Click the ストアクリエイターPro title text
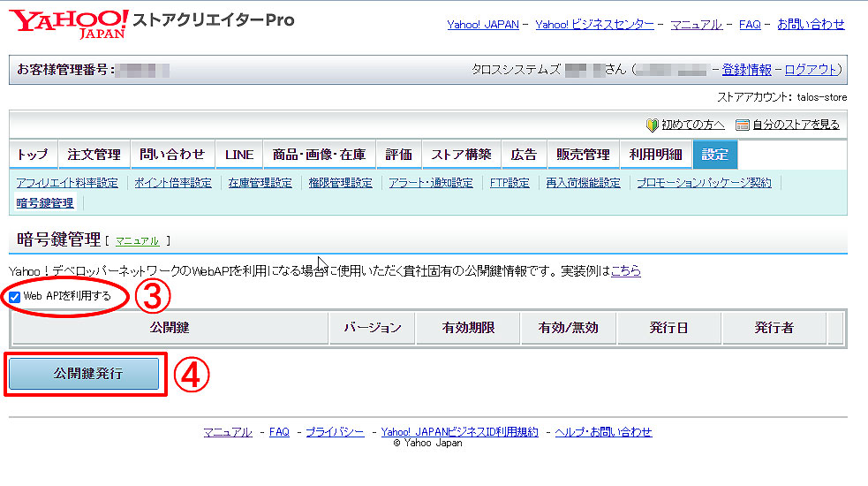Screen dimensions: 868x486 (214, 20)
